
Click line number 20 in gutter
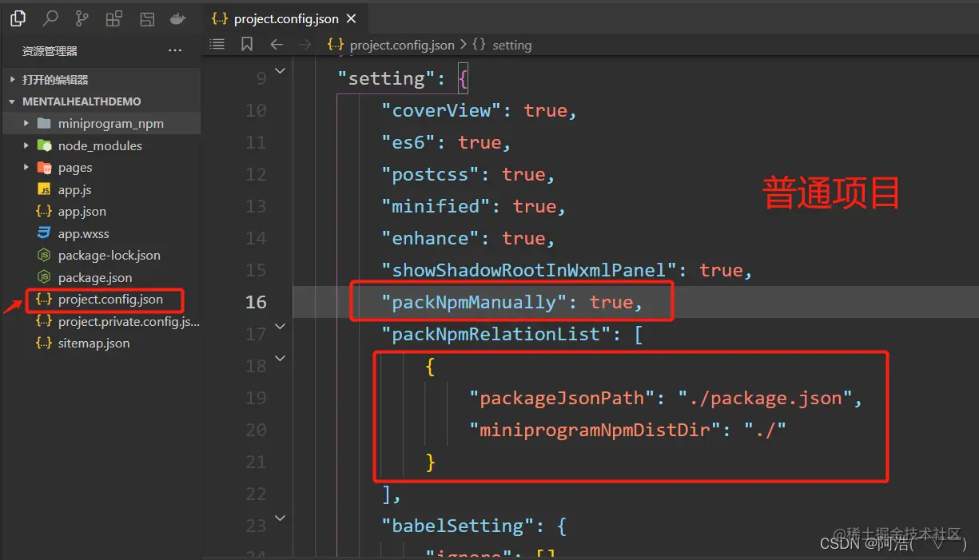(256, 430)
